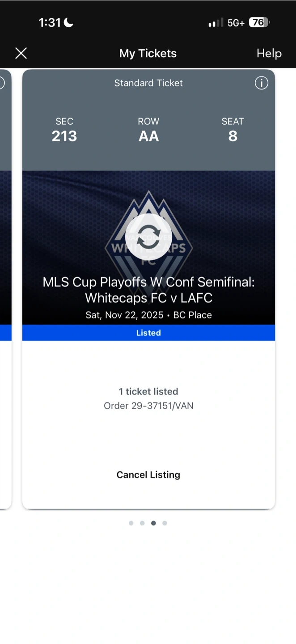
Task: Select the fourth page dot
Action: (165, 523)
